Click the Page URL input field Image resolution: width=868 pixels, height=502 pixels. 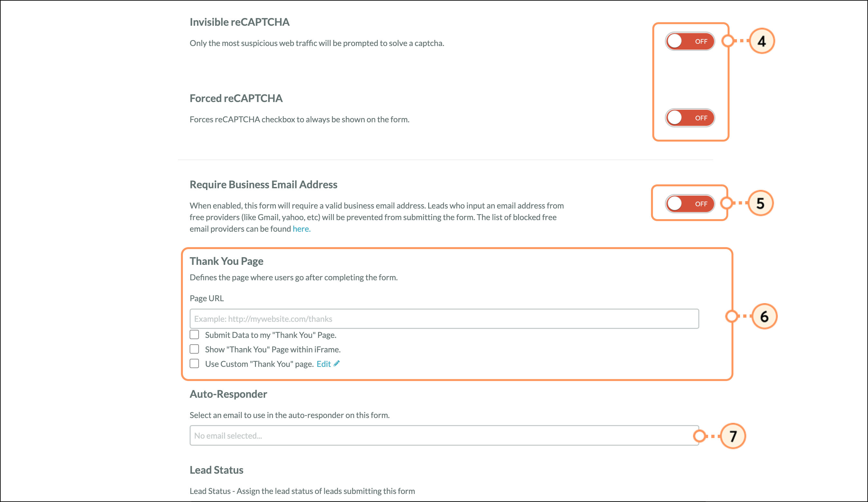(444, 319)
